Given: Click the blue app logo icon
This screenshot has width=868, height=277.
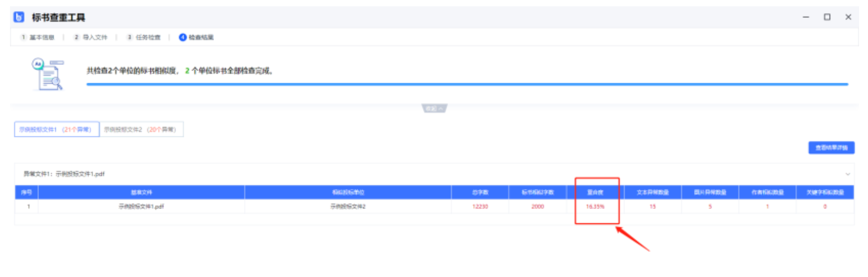Looking at the screenshot, I should (x=19, y=17).
